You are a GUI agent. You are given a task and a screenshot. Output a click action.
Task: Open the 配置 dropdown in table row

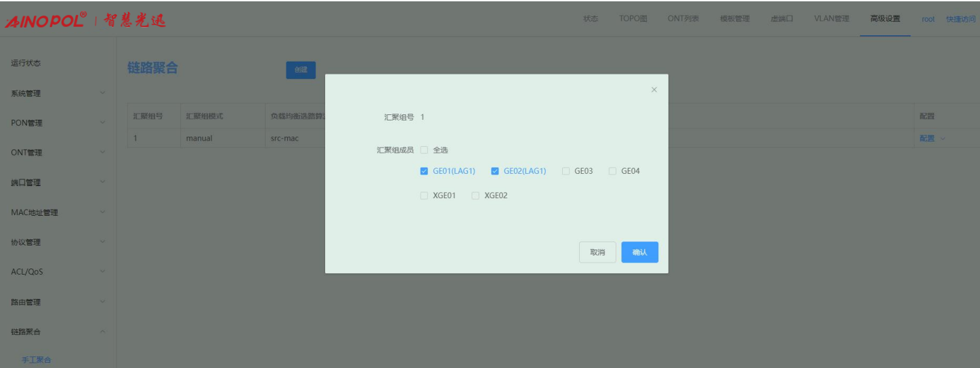point(931,139)
